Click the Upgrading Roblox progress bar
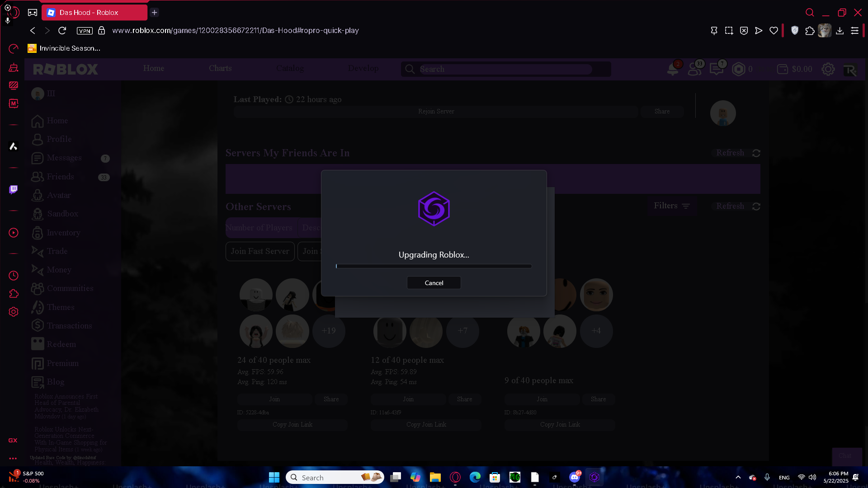Viewport: 868px width, 488px height. [x=434, y=266]
